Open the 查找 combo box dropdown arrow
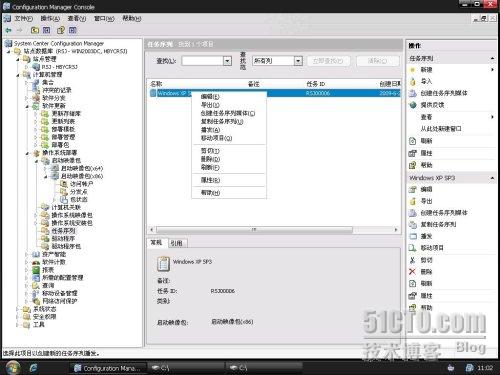 click(x=227, y=61)
